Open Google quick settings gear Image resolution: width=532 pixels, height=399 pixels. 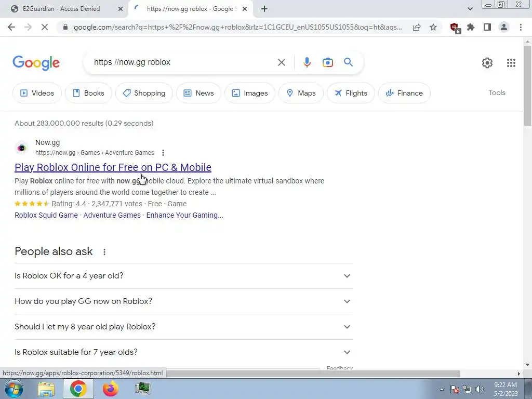click(x=487, y=63)
